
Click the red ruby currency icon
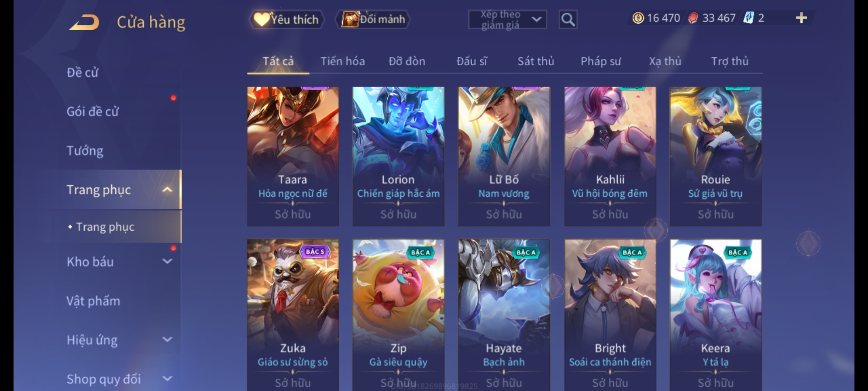[693, 18]
